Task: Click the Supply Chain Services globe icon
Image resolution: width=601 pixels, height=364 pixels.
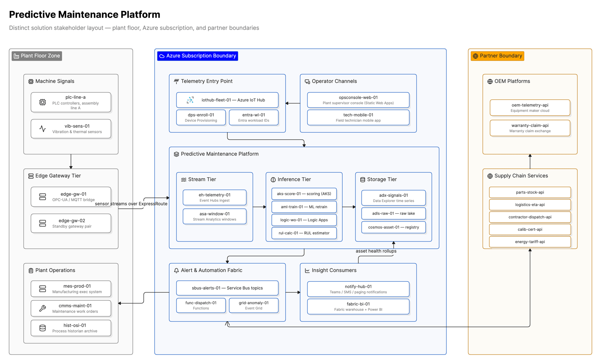Action: tap(490, 176)
